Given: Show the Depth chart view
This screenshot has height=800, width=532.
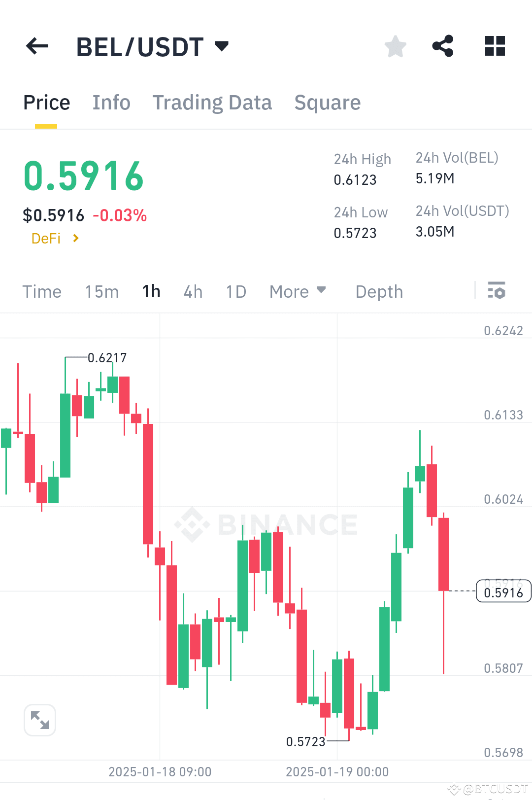Looking at the screenshot, I should 379,291.
